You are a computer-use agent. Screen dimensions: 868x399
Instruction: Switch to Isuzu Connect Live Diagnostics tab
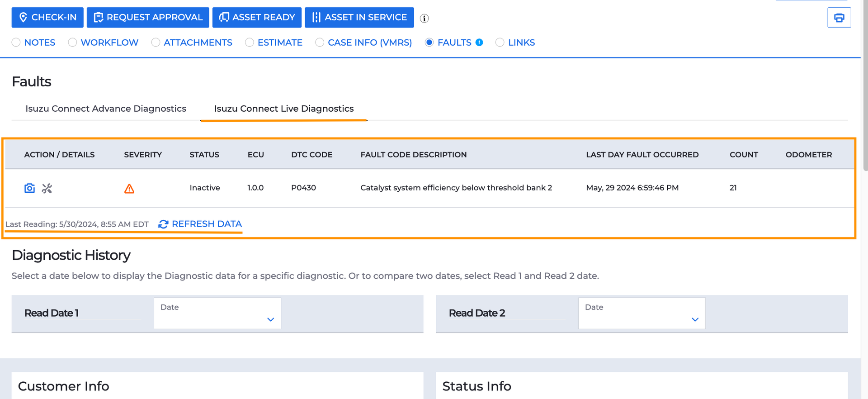coord(284,109)
